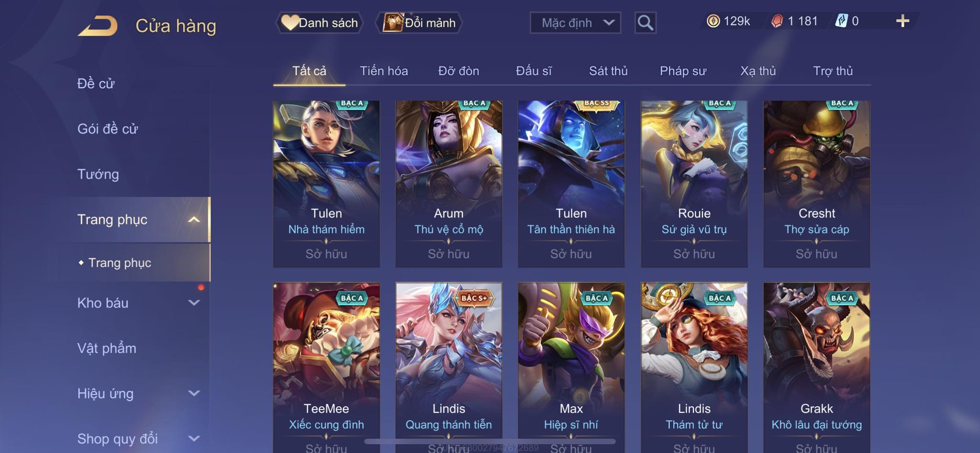The height and width of the screenshot is (453, 980).
Task: Select Rouie Sứ giả vũ trụ skin card
Action: tap(694, 184)
